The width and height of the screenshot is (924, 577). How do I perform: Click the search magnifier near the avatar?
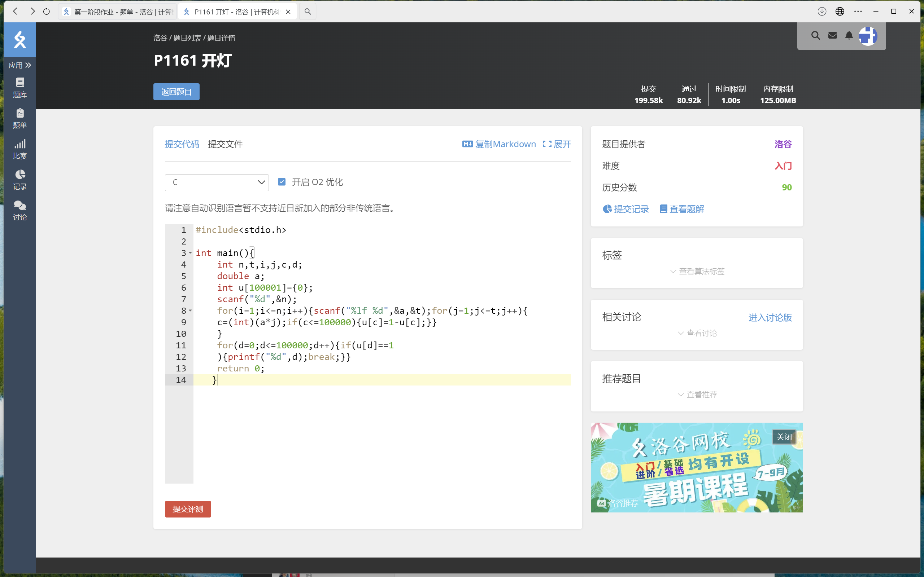[815, 36]
